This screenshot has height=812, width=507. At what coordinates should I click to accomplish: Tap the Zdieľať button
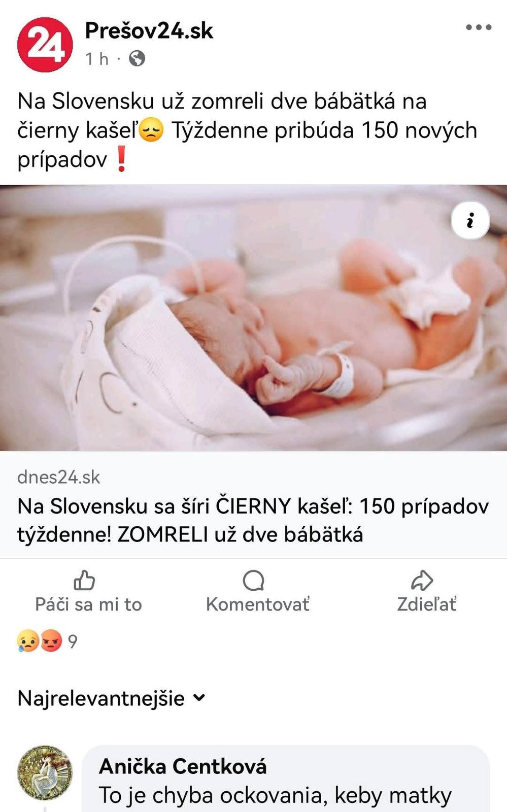[x=426, y=592]
